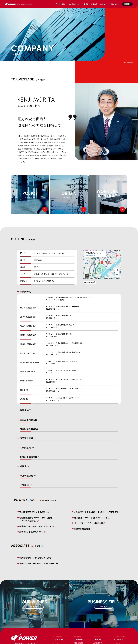Open the 企業情報 header menu item
138x644 pixels.
pyautogui.click(x=85, y=4)
